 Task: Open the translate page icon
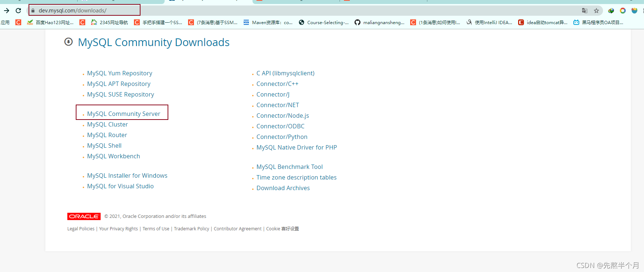coord(585,11)
